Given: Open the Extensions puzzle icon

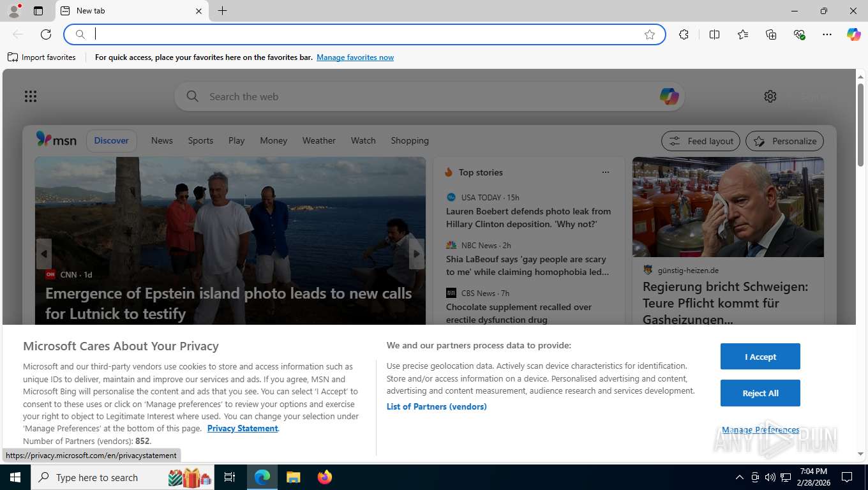Looking at the screenshot, I should click(684, 34).
